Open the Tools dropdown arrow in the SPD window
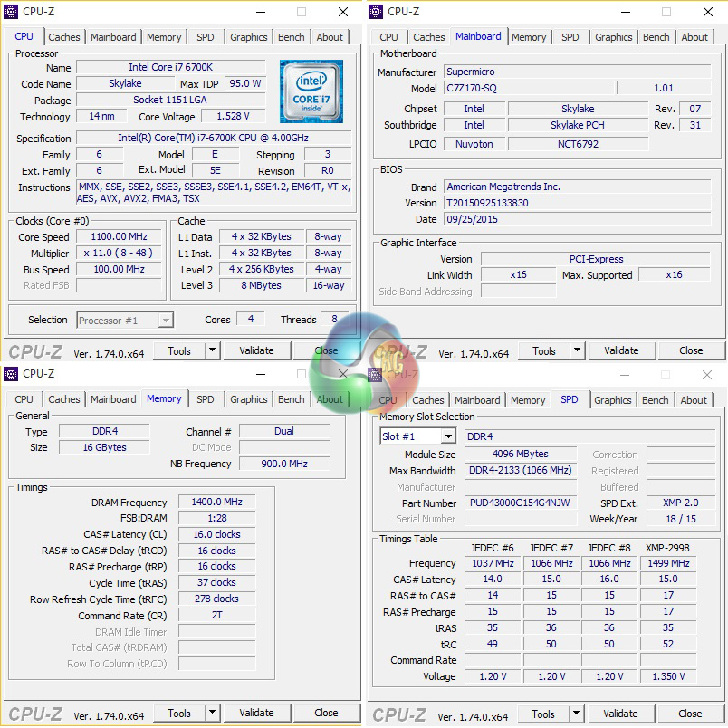Screen dimensions: 728x728 [x=576, y=714]
